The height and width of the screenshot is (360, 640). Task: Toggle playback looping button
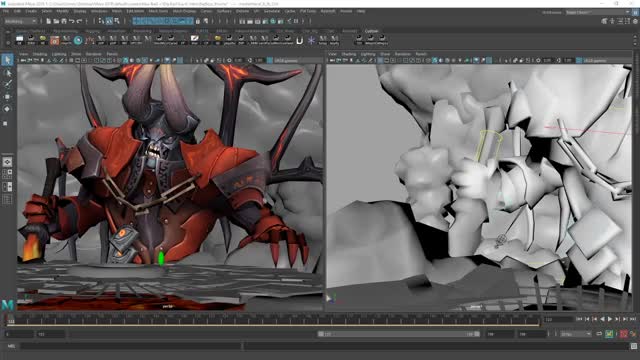(599, 334)
